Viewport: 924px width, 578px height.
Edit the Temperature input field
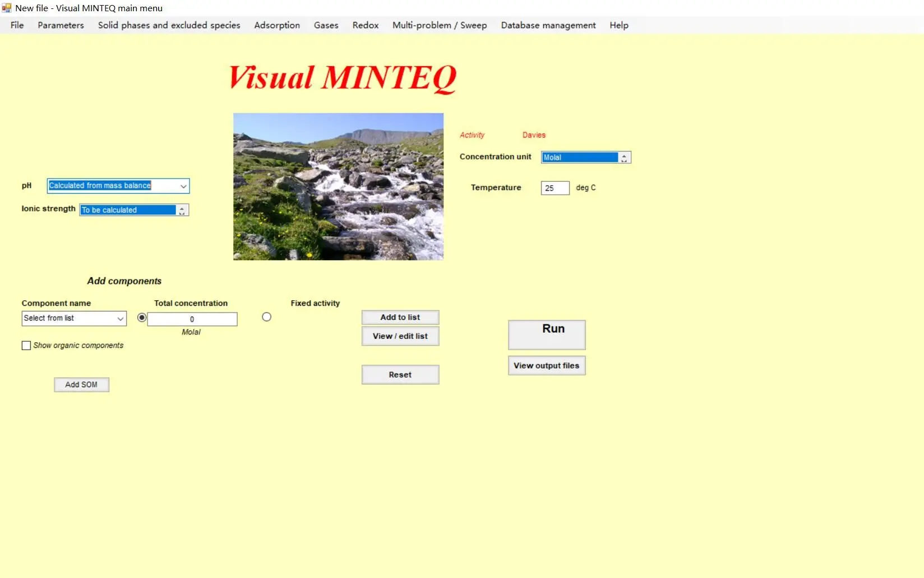[554, 187]
